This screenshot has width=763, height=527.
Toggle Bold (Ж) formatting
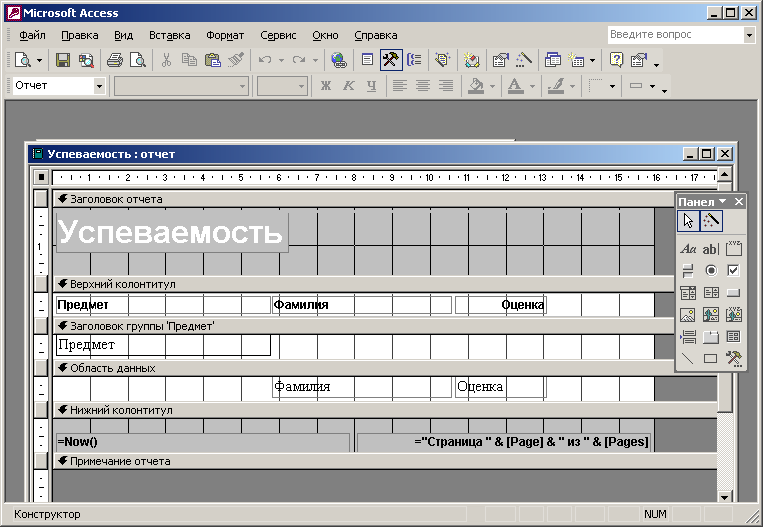[x=326, y=86]
